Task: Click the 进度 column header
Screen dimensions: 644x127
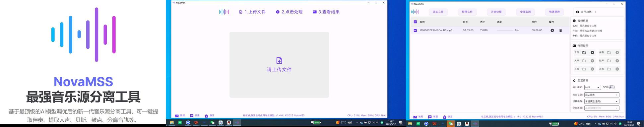Action: point(499,22)
